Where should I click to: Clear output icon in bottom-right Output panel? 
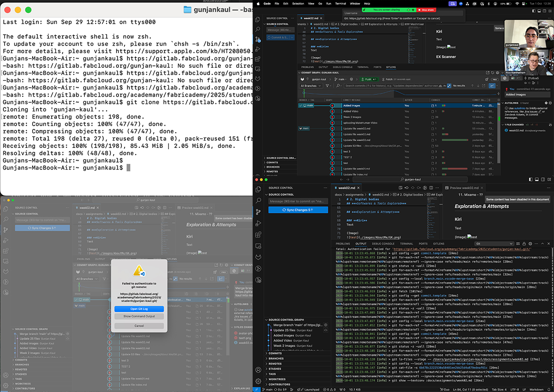click(518, 244)
